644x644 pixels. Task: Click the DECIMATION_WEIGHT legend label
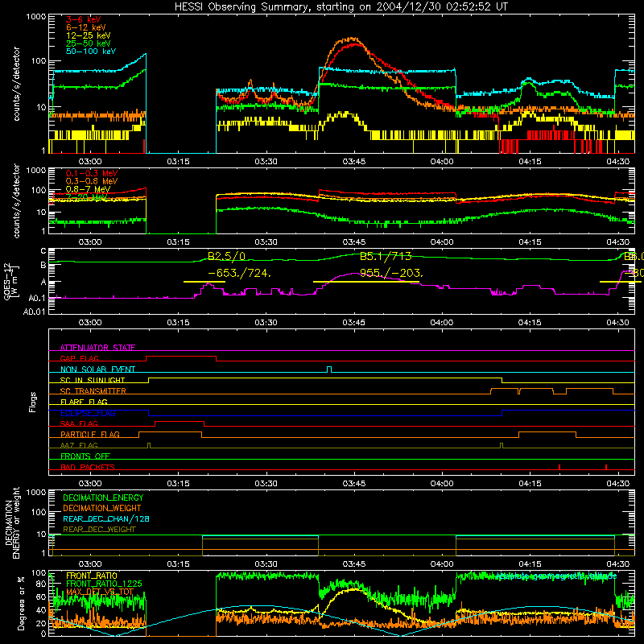pyautogui.click(x=102, y=508)
